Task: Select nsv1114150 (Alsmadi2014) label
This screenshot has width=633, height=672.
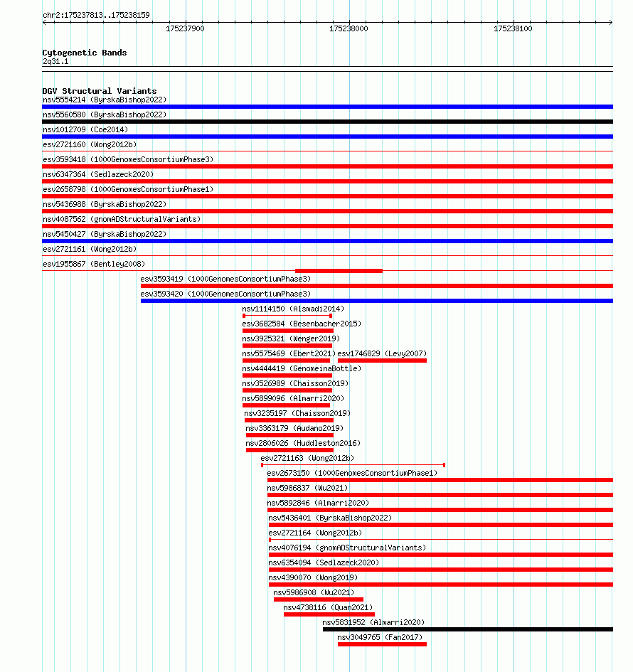Action: 293,309
